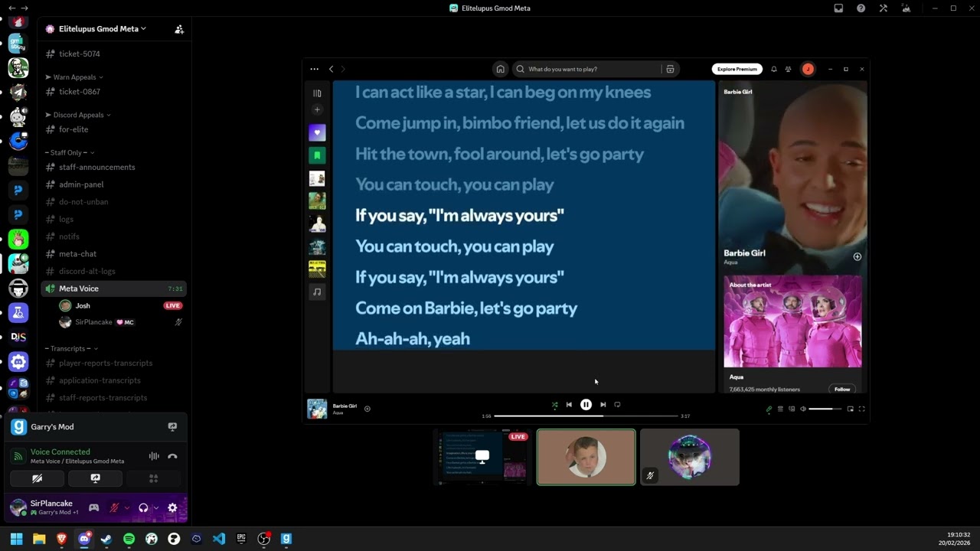This screenshot has width=980, height=551.
Task: Click the Barbie Girl album art in player bar
Action: [x=317, y=409]
